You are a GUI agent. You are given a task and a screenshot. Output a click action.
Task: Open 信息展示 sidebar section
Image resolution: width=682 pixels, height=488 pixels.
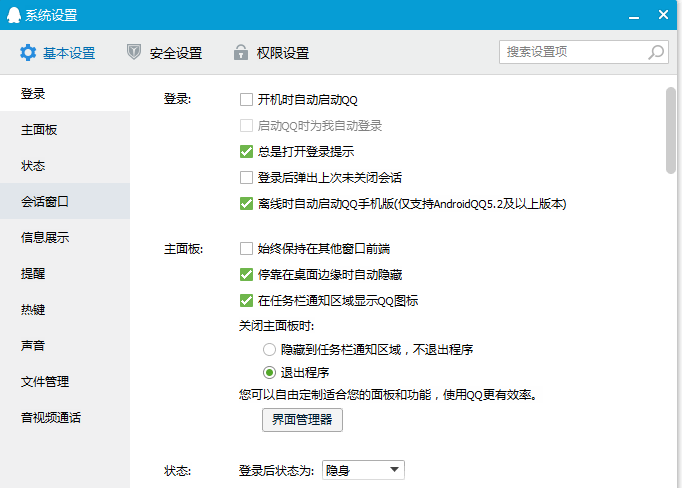click(65, 237)
